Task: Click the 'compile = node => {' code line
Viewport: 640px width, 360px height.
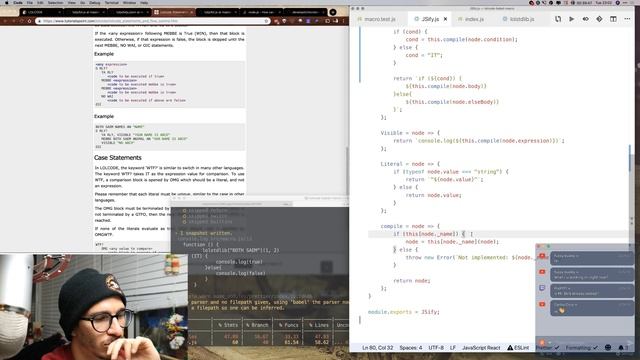Action: [410, 226]
